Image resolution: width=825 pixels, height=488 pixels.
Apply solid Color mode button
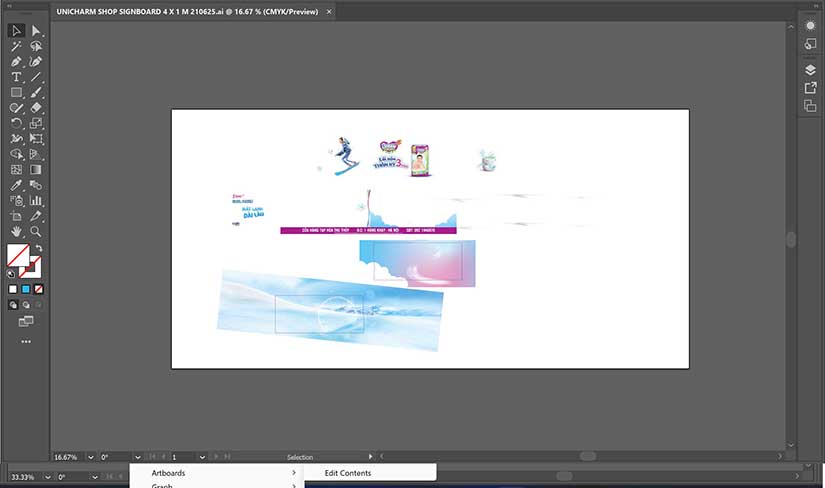(x=13, y=289)
